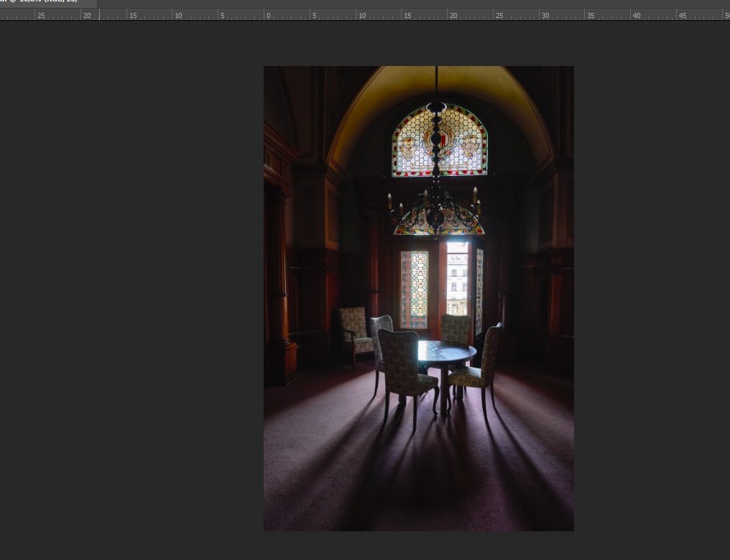
Task: Click the dashed cursor marker on the ruler
Action: tap(99, 14)
